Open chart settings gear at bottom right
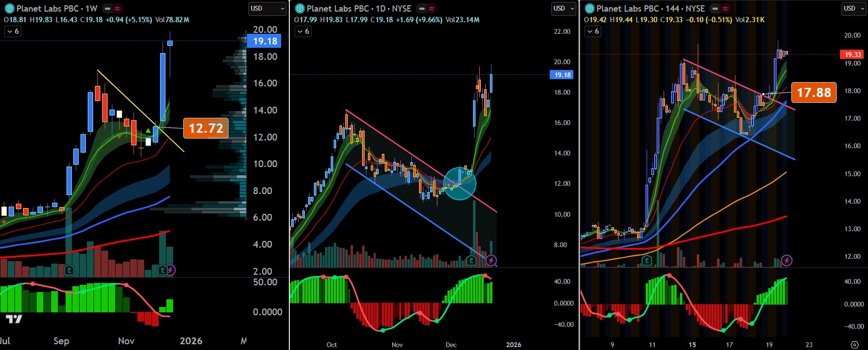Screen dimensions: 868x350 pyautogui.click(x=854, y=345)
